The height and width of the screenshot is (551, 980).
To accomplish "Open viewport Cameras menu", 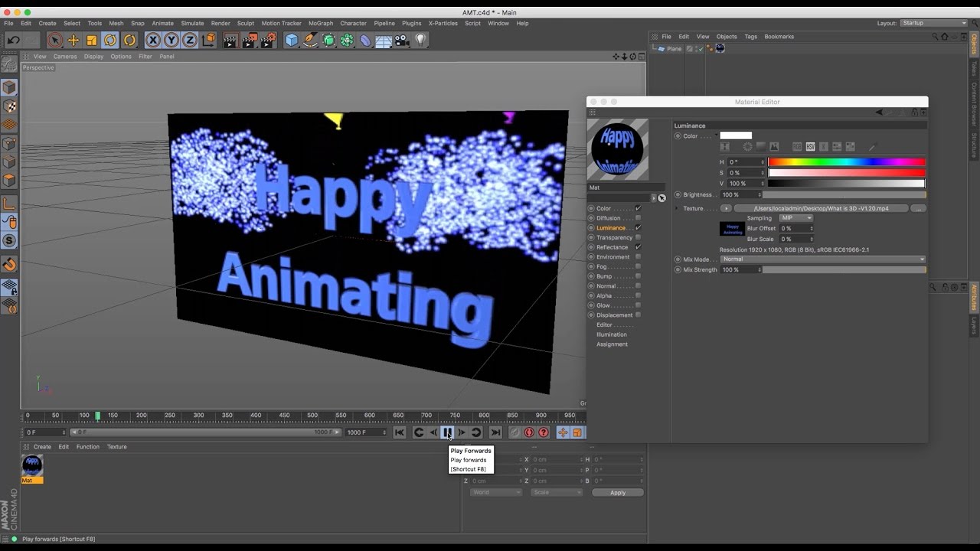I will click(x=65, y=56).
